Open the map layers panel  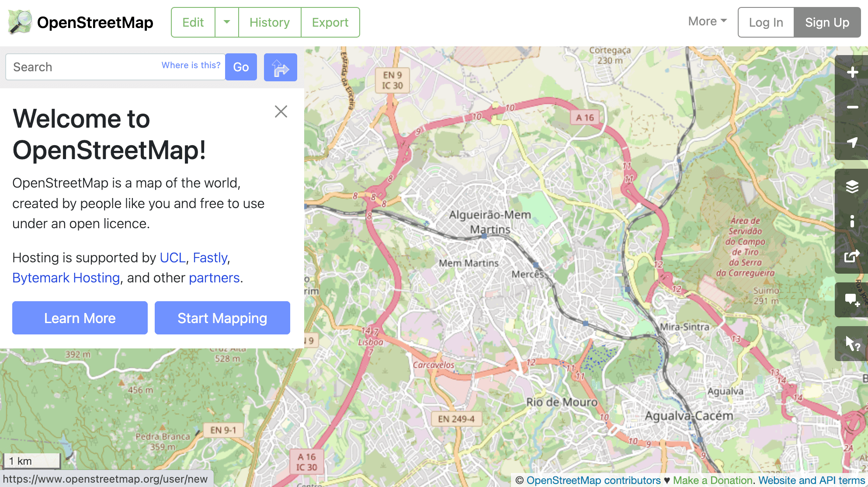click(x=852, y=186)
